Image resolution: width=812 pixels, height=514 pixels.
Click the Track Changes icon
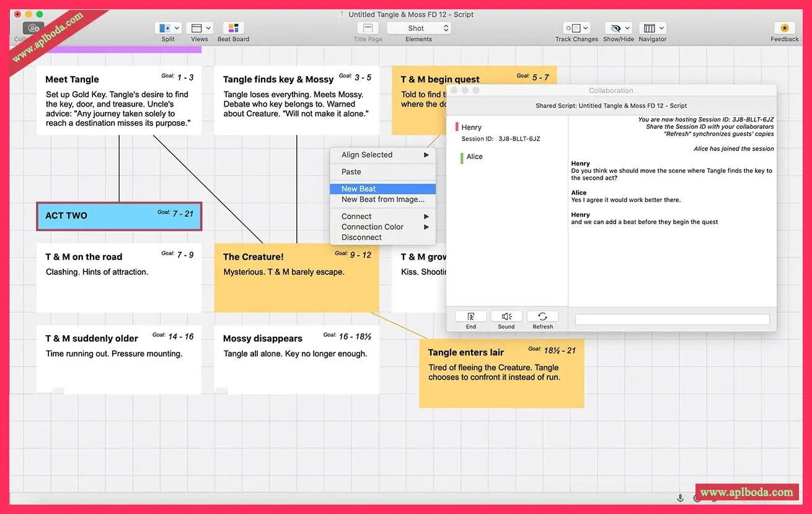pyautogui.click(x=572, y=28)
